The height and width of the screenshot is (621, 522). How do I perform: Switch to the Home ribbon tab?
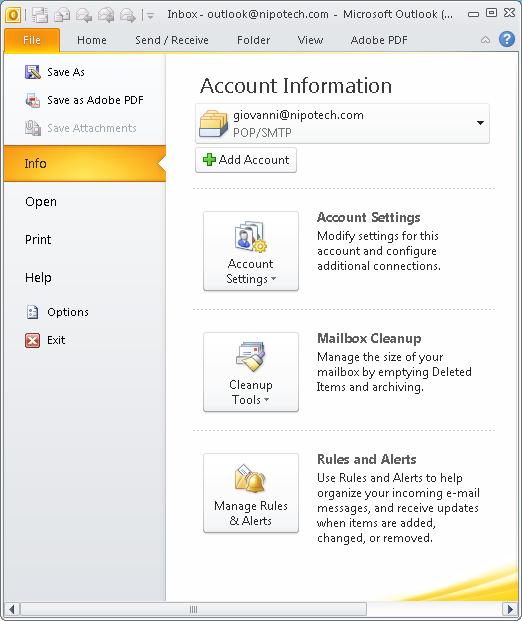[x=92, y=40]
